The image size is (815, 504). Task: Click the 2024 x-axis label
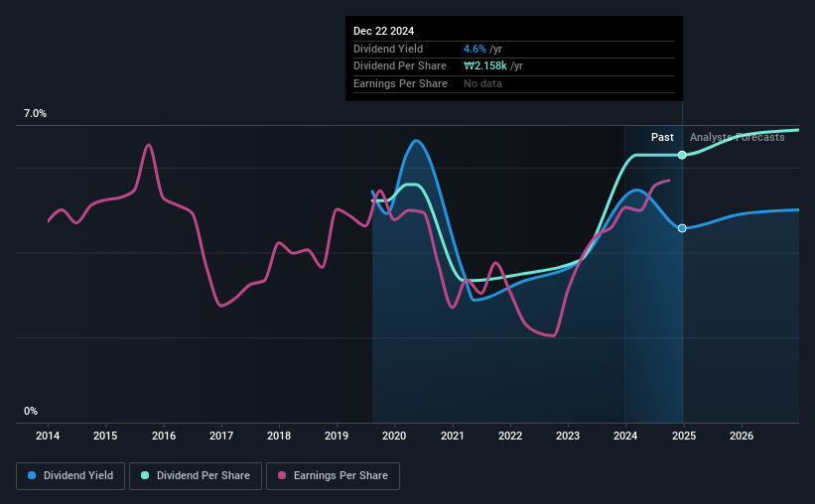pyautogui.click(x=625, y=436)
